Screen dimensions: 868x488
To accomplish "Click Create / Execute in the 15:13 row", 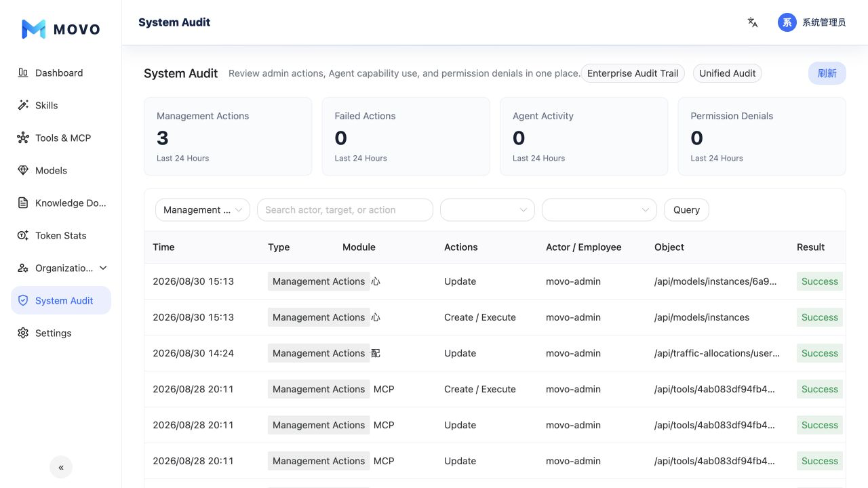I will 480,317.
